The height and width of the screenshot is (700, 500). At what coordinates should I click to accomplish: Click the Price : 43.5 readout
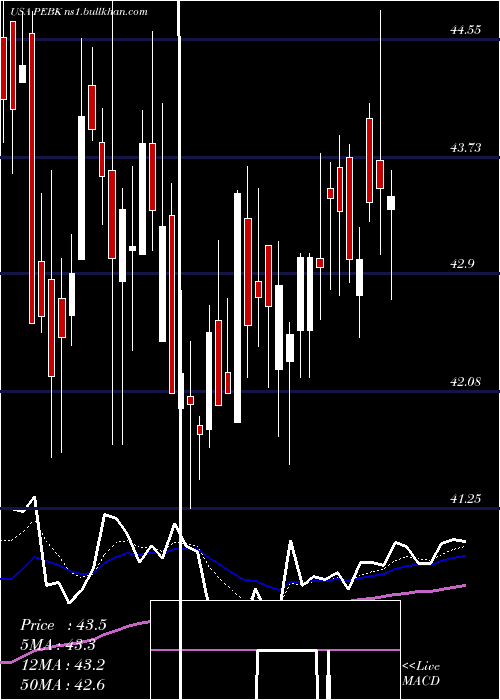pyautogui.click(x=63, y=625)
